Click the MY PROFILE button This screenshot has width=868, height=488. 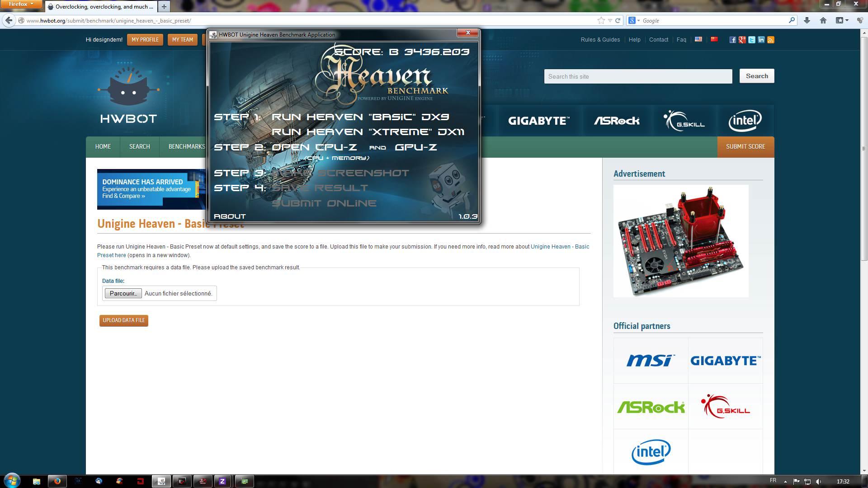tap(145, 40)
